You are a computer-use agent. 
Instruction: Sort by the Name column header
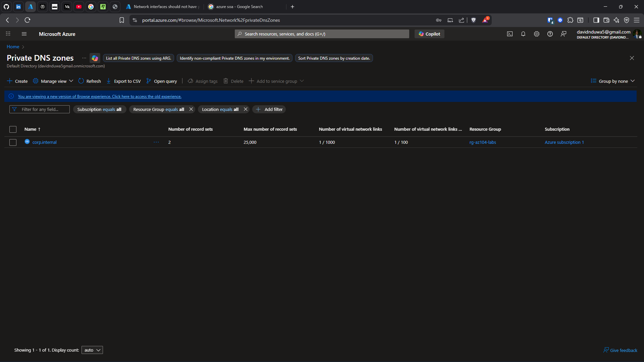[32, 129]
